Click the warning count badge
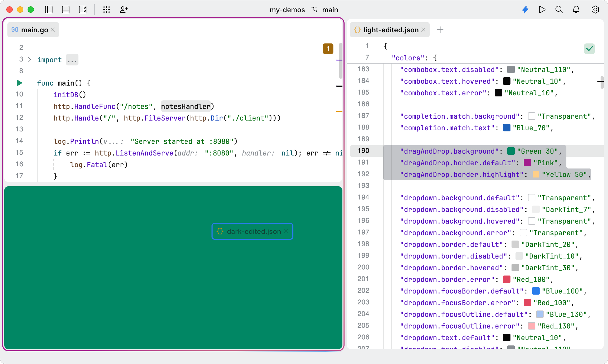This screenshot has width=608, height=364. (x=328, y=49)
